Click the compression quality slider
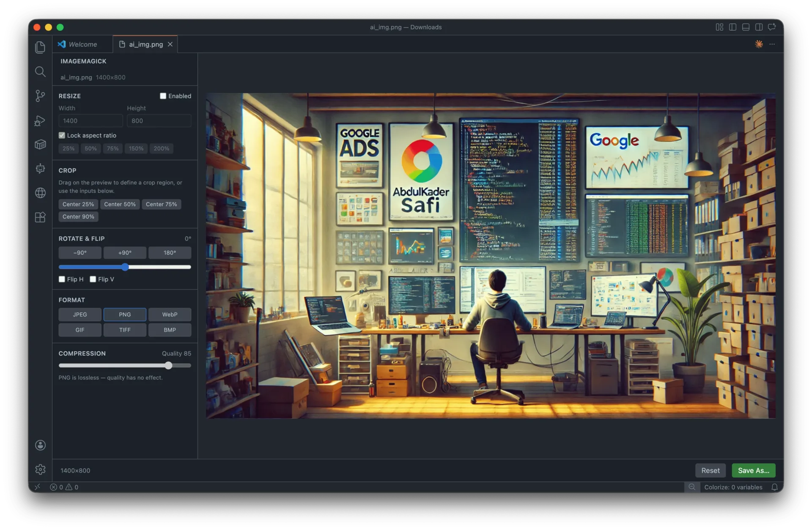Screen dimensions: 812x530 click(x=125, y=365)
